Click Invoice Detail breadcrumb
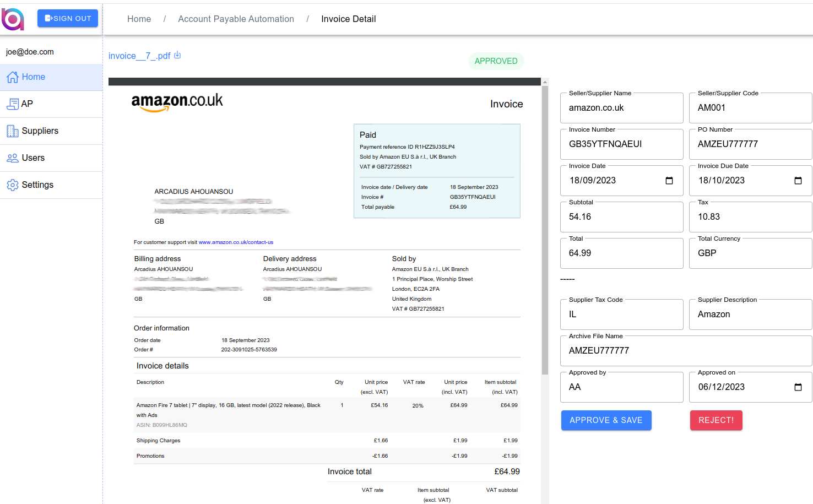Viewport: 813px width, 504px height. tap(349, 19)
